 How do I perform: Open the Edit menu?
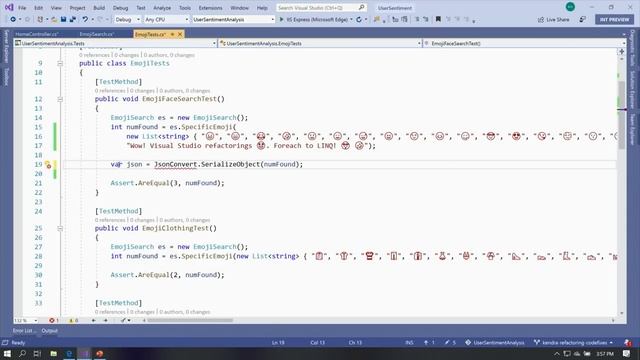click(38, 8)
